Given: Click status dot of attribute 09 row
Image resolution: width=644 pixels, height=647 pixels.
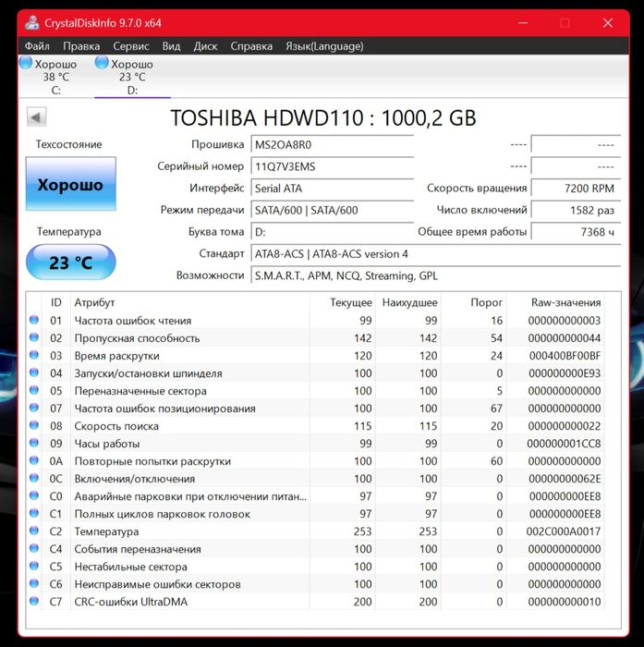Looking at the screenshot, I should 34,443.
